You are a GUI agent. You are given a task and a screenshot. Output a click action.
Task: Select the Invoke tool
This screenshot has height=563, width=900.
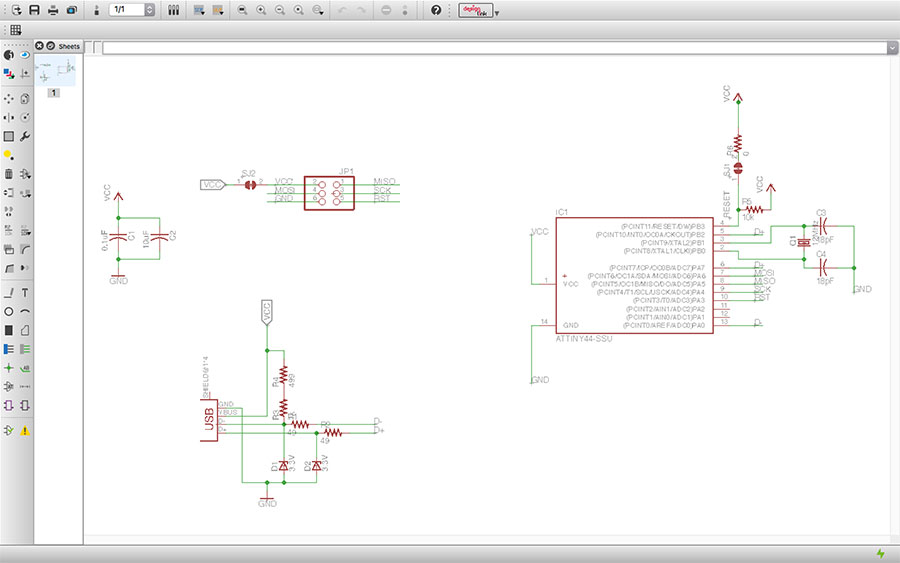pos(25,267)
